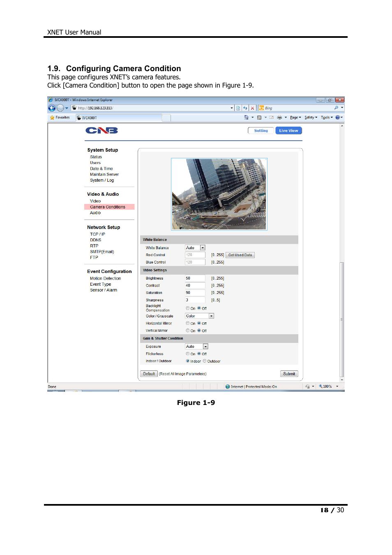Viewport: 392px width, 555px height.
Task: Click in the address bar URL field
Action: tap(150, 108)
